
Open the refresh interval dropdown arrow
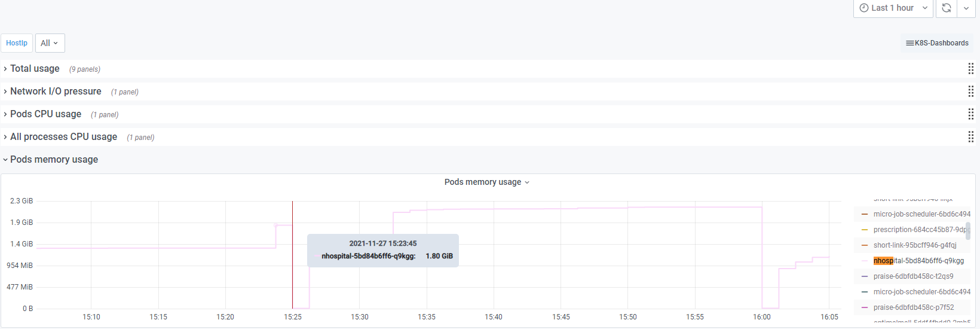[966, 8]
